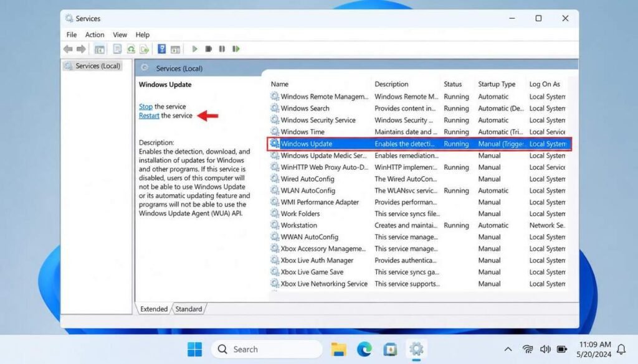This screenshot has height=364, width=638.
Task: Go forward with the toolbar Forward arrow
Action: coord(82,49)
